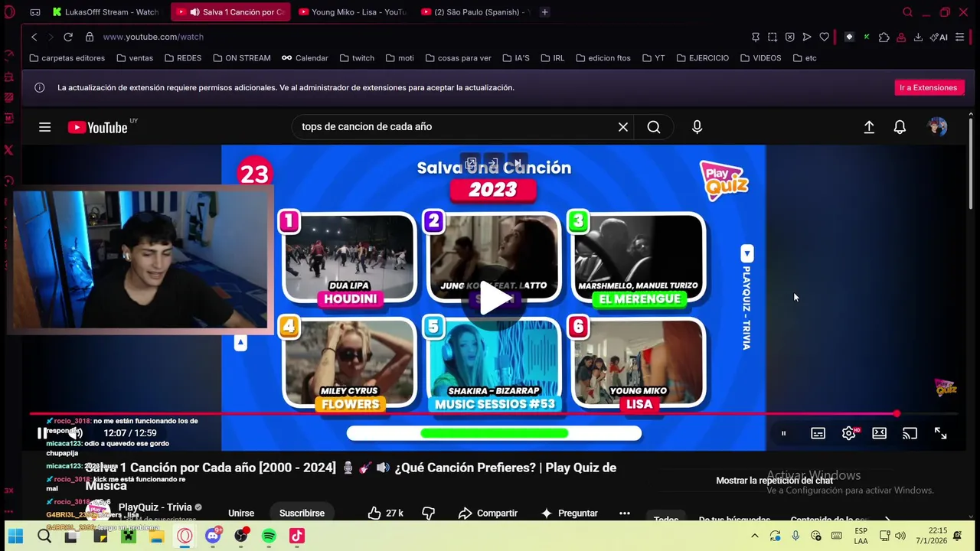Image resolution: width=980 pixels, height=551 pixels.
Task: Switch to the São Paulo (Spanish) tab
Action: (x=475, y=12)
